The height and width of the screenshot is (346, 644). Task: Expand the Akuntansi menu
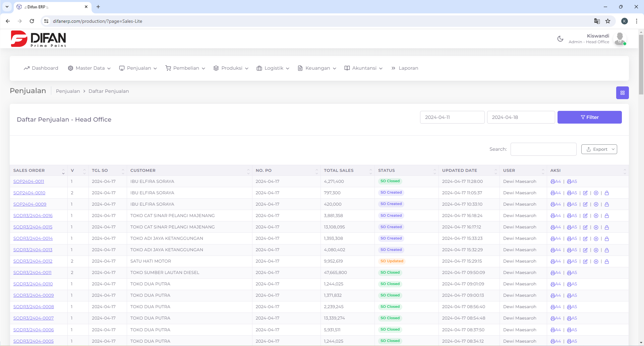363,68
